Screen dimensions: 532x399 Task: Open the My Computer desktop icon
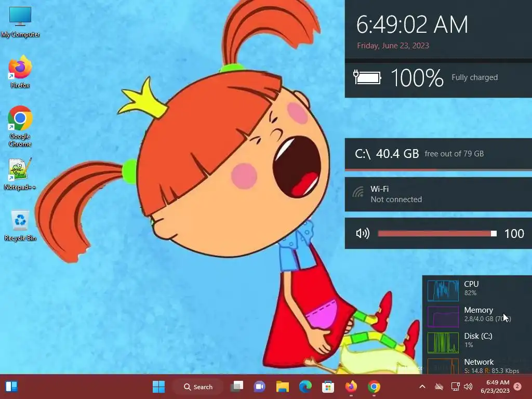click(20, 22)
